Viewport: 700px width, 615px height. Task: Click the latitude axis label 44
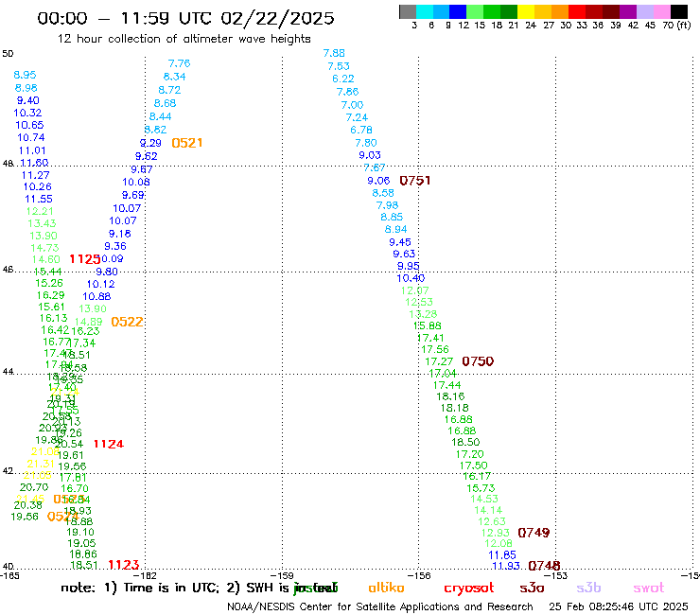tap(8, 372)
